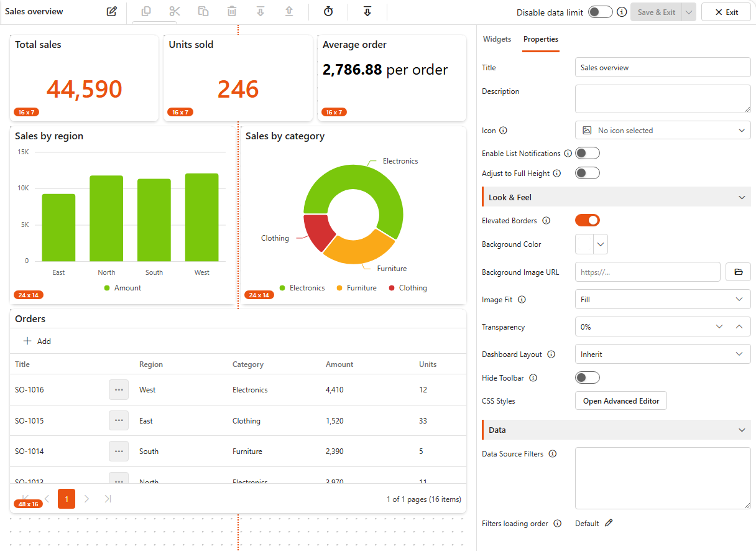The image size is (756, 551).
Task: Click the info icon beside Icon label
Action: click(503, 131)
